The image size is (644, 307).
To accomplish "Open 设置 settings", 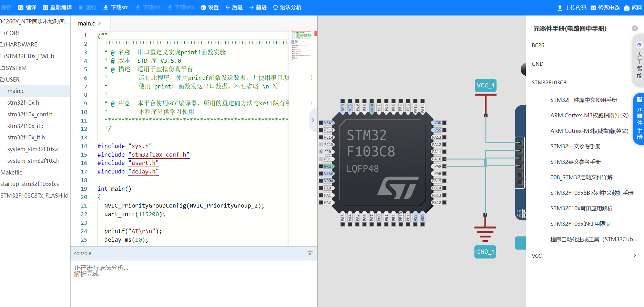I will [209, 7].
